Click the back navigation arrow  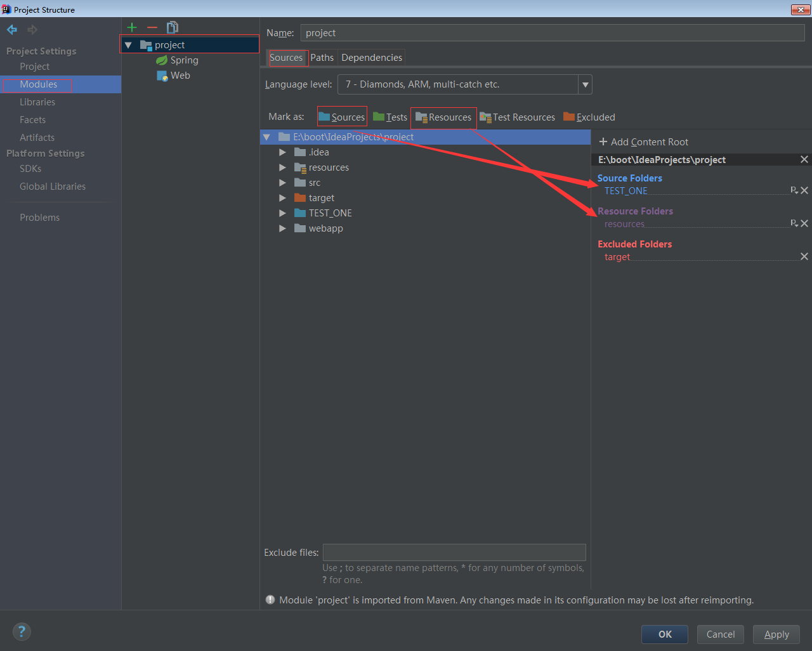pos(12,30)
